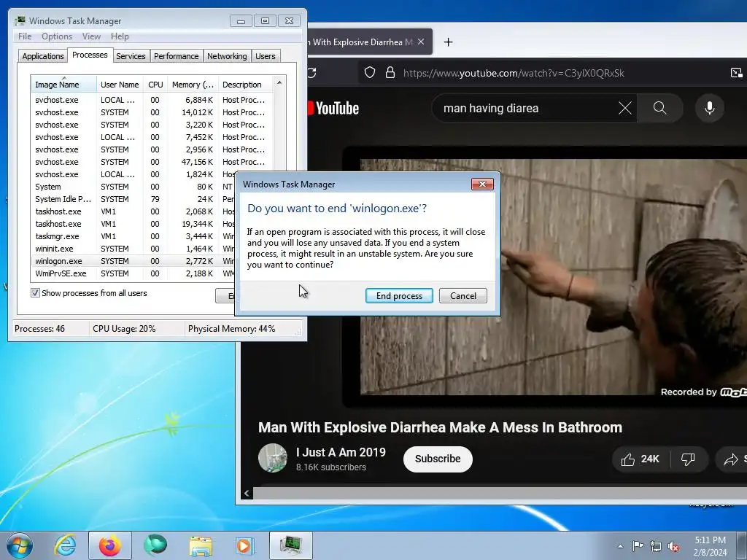
Task: Click the browser horizontal scroll left arrow
Action: click(247, 494)
